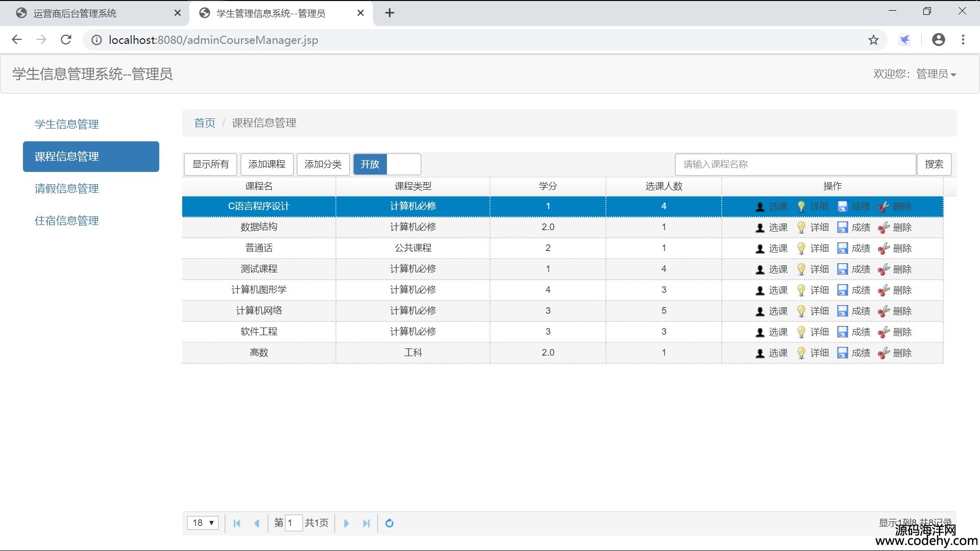Viewport: 980px width, 551px height.
Task: Reload the browser page
Action: [66, 40]
